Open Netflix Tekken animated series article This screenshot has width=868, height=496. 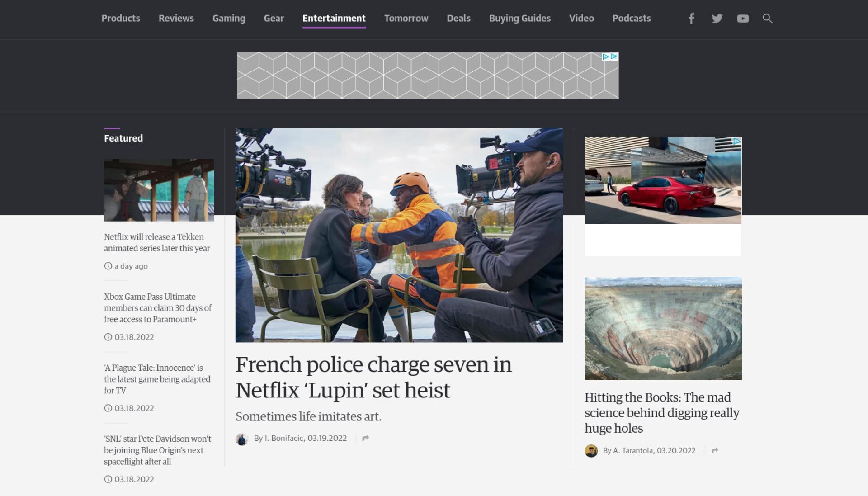[157, 242]
